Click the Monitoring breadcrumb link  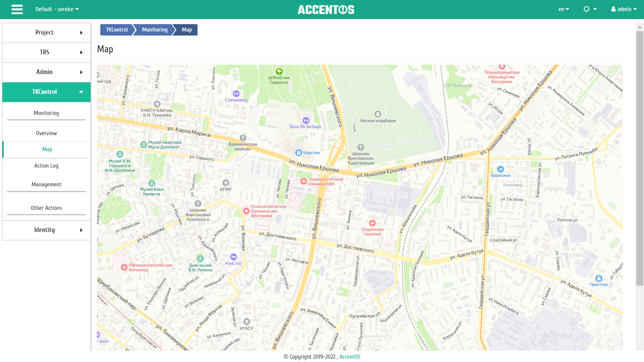click(155, 29)
